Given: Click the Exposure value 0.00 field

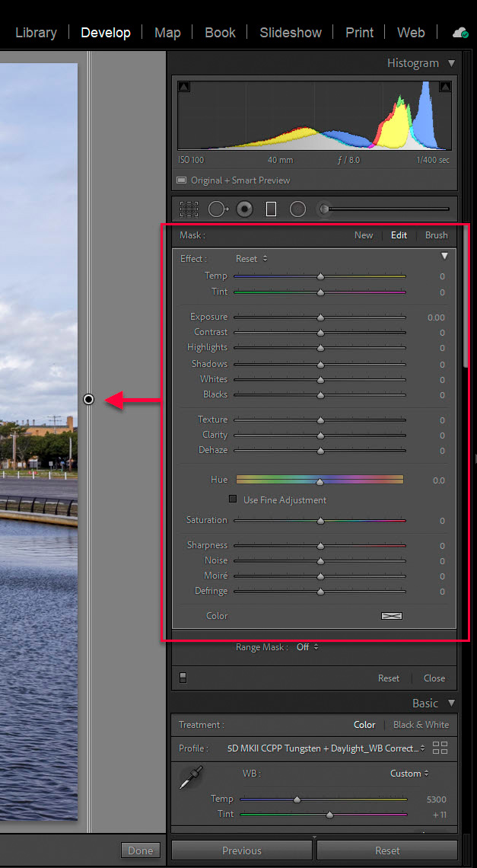Looking at the screenshot, I should [435, 318].
